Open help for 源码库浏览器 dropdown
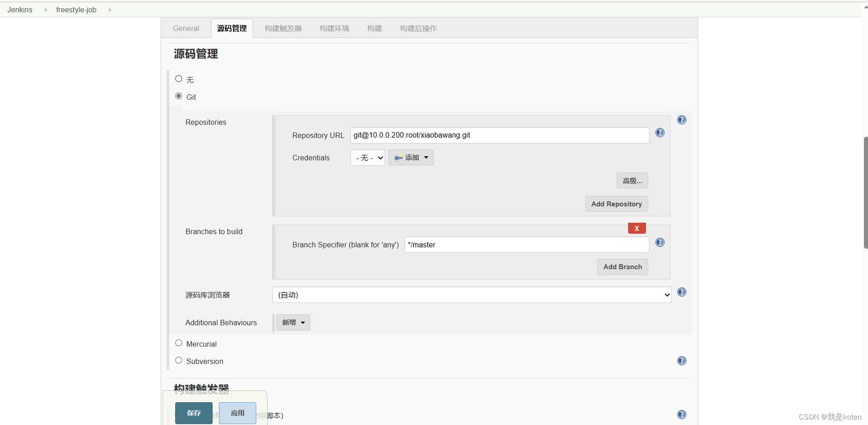The width and height of the screenshot is (868, 425). point(681,292)
